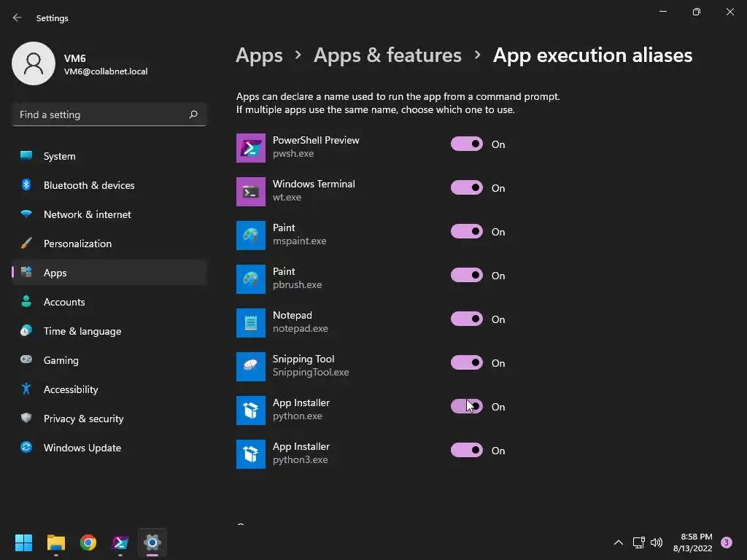Click the search magnifier icon
This screenshot has width=747, height=560.
(193, 114)
